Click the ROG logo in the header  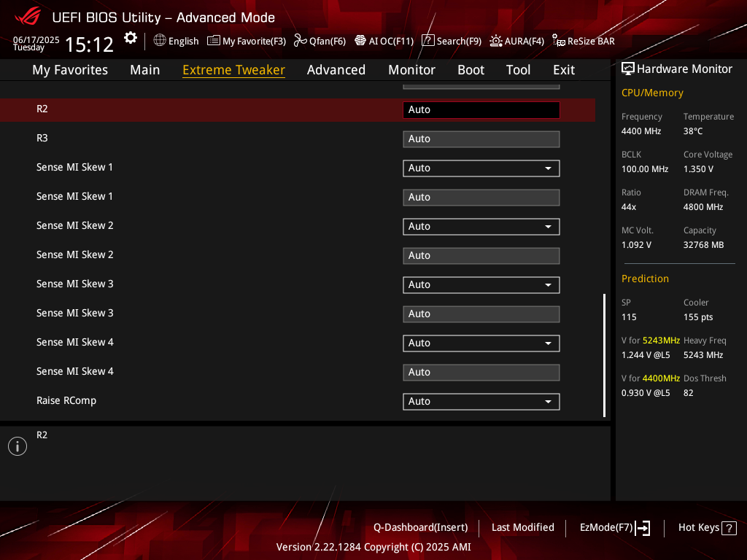coord(28,17)
